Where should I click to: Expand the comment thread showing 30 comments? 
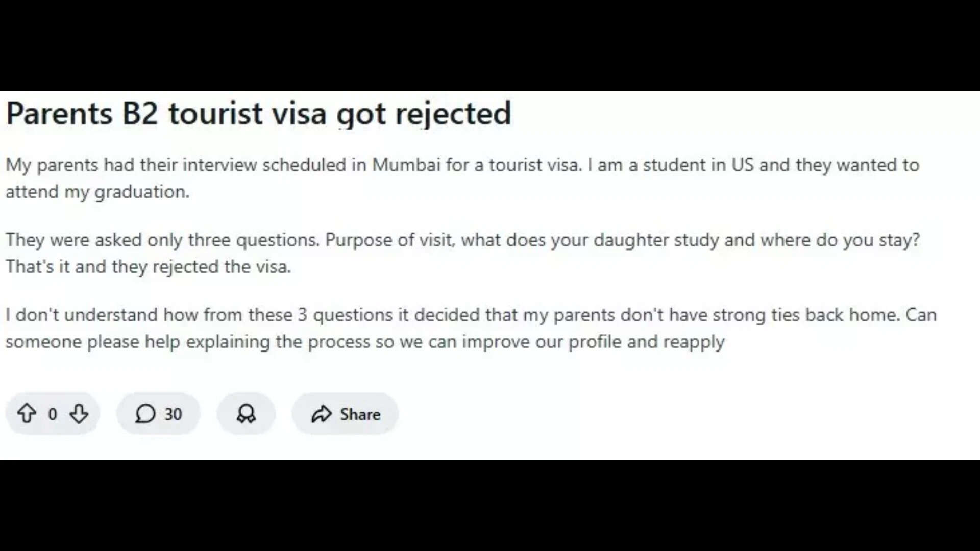click(158, 414)
